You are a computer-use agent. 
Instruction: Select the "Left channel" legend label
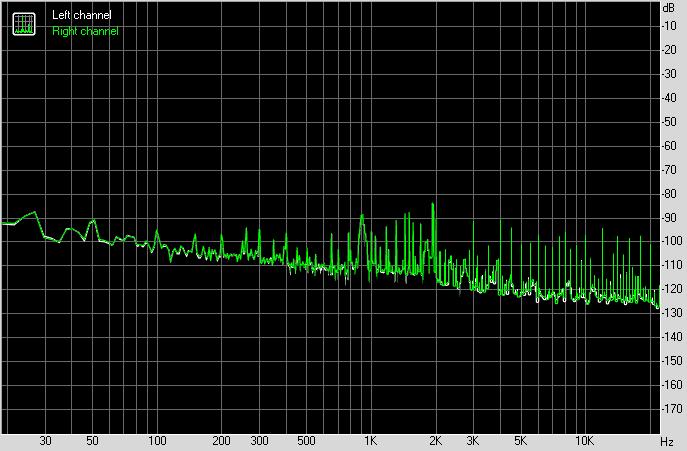(82, 15)
